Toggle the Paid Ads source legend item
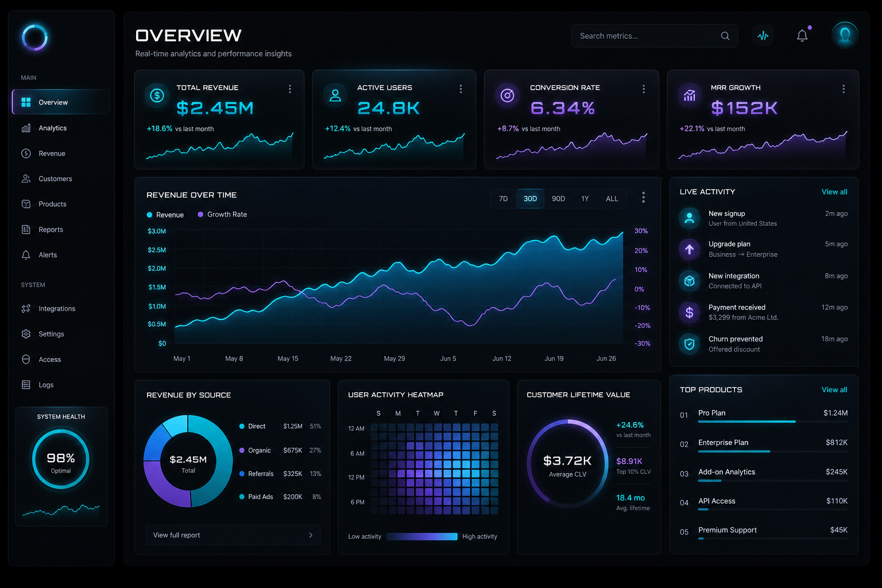Screen dimensions: 882x588 tap(256, 497)
